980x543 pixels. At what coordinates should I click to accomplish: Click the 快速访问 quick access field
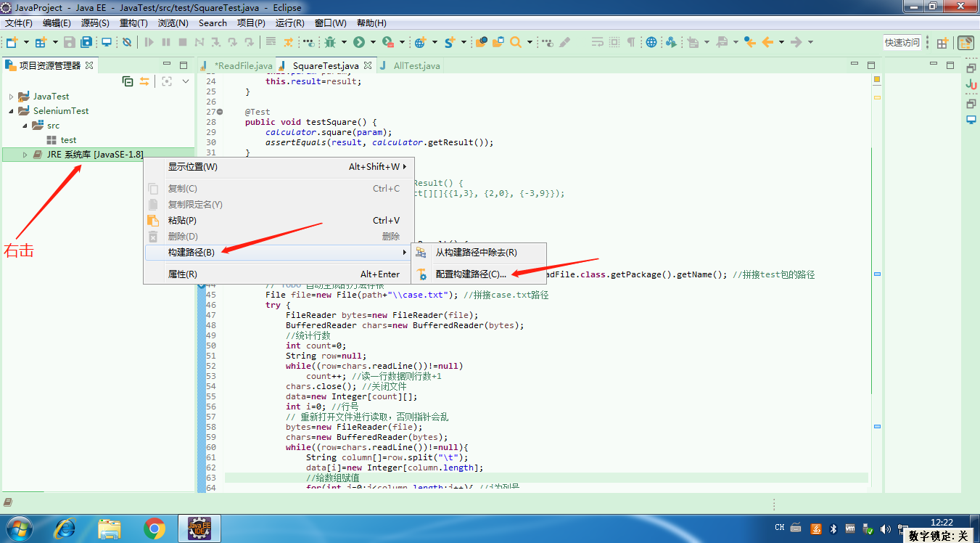click(902, 42)
